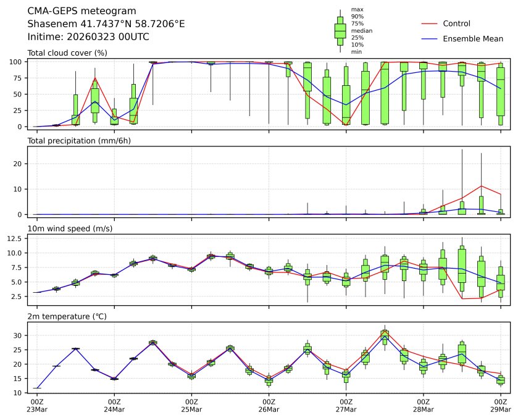
Task: Select the "Control" legend label
Action: (x=456, y=23)
